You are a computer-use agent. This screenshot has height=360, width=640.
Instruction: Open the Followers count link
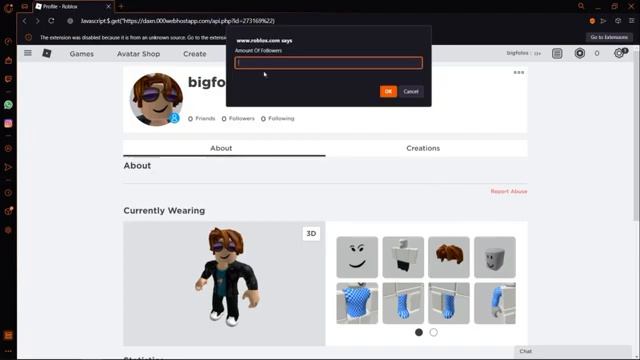pyautogui.click(x=238, y=118)
